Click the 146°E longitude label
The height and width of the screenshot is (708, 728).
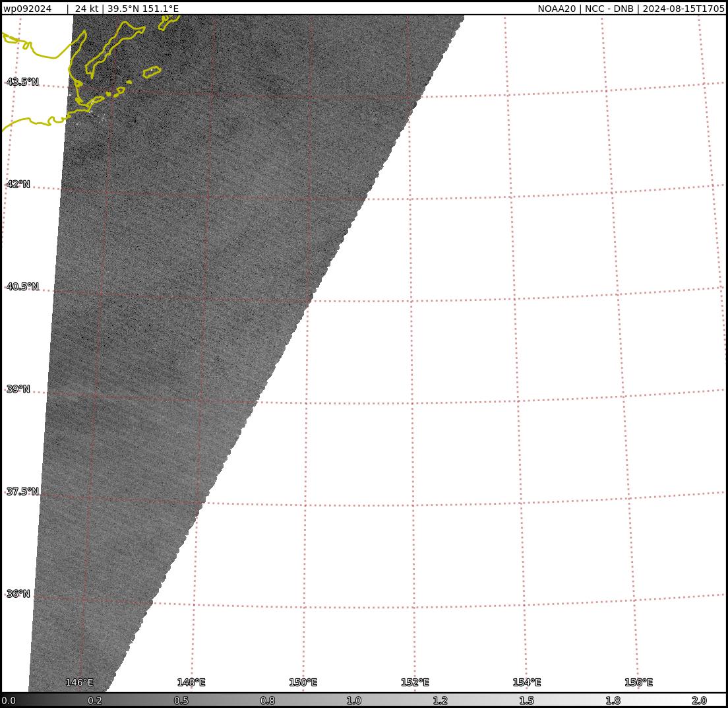coord(79,682)
